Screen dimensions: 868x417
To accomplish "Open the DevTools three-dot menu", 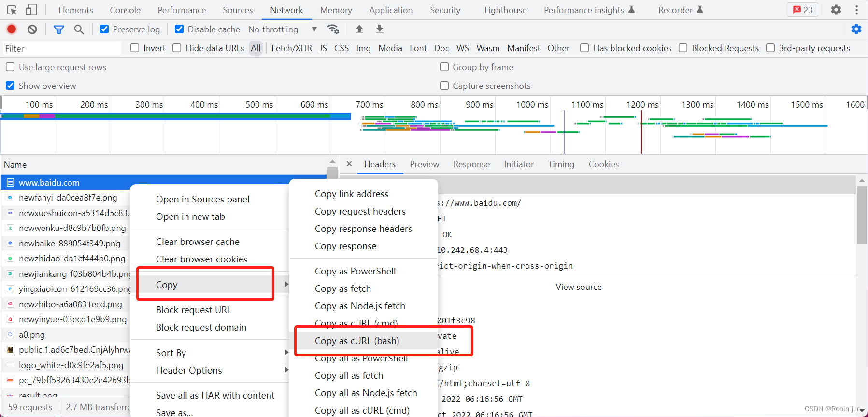I will [856, 10].
